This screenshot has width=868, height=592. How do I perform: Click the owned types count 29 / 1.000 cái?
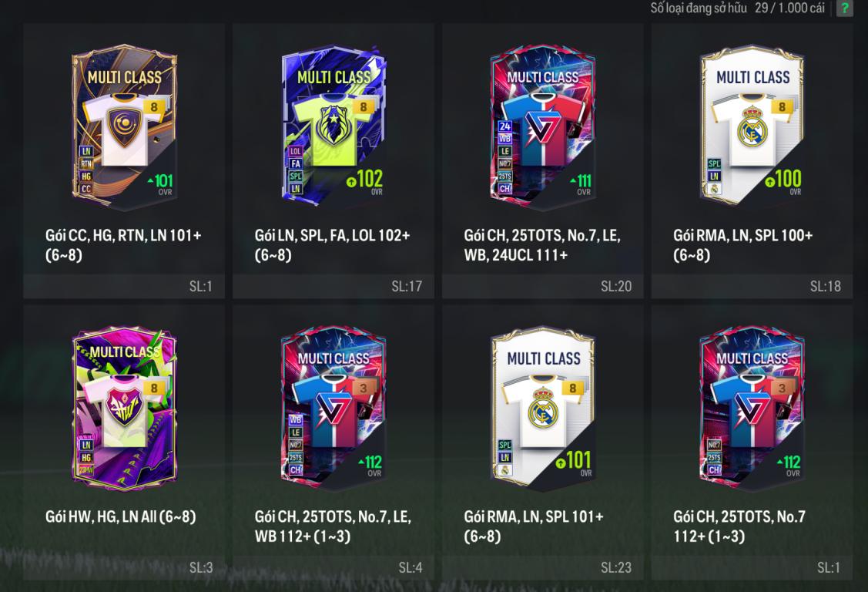tap(789, 8)
